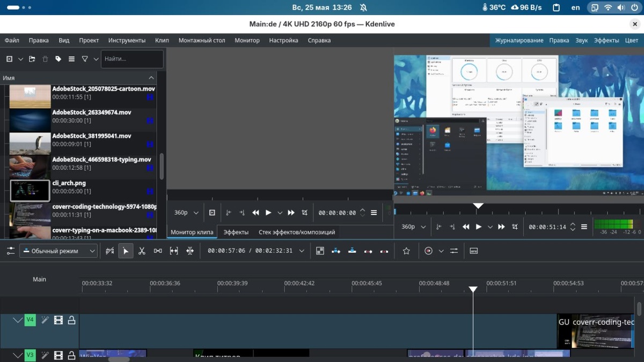Expand the add clip dropdown arrow
The width and height of the screenshot is (644, 362).
(x=20, y=59)
